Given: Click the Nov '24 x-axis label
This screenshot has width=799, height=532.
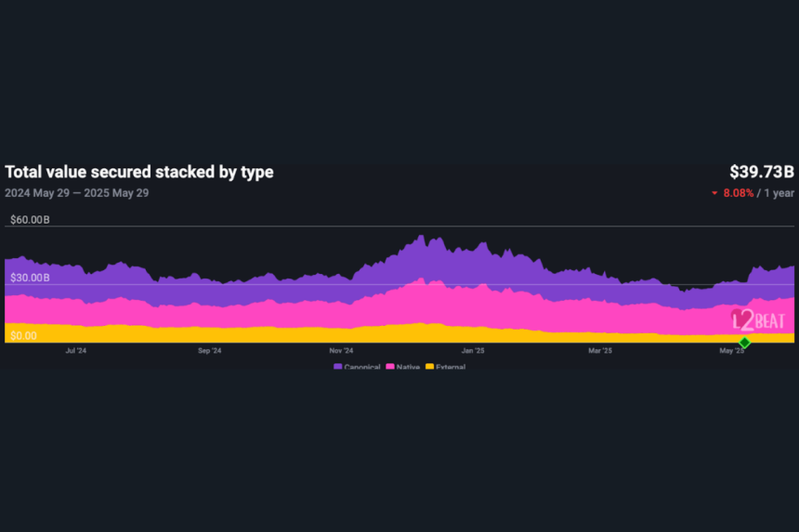Looking at the screenshot, I should (341, 351).
